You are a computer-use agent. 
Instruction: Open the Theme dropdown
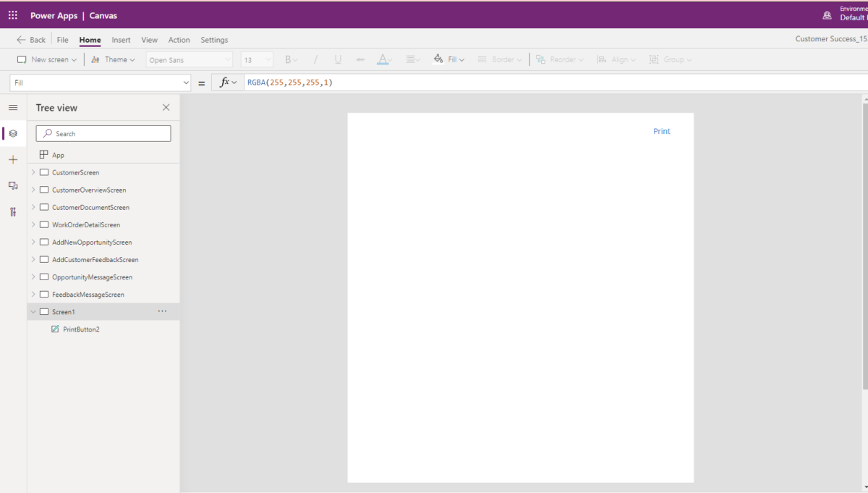pyautogui.click(x=113, y=59)
